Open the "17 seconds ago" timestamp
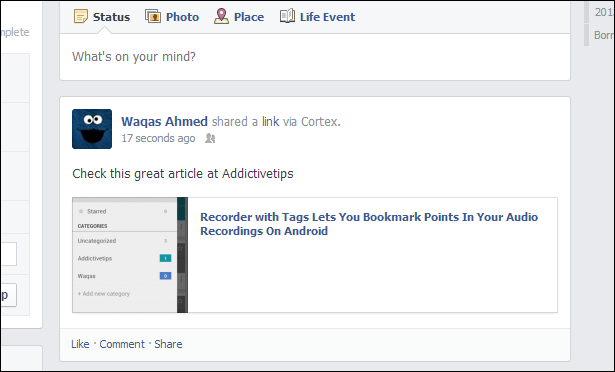The height and width of the screenshot is (372, 615). [x=158, y=138]
